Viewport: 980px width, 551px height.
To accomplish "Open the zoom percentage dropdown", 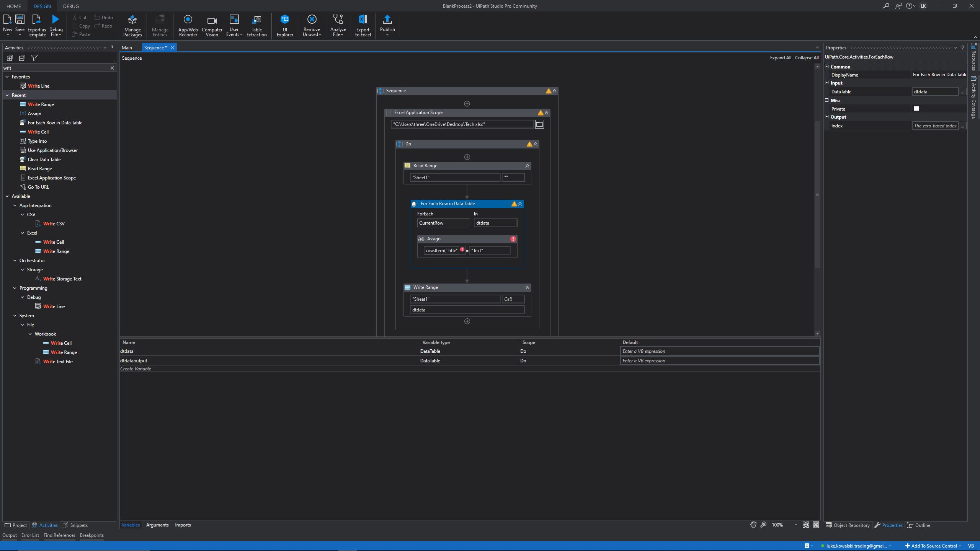I will click(796, 525).
